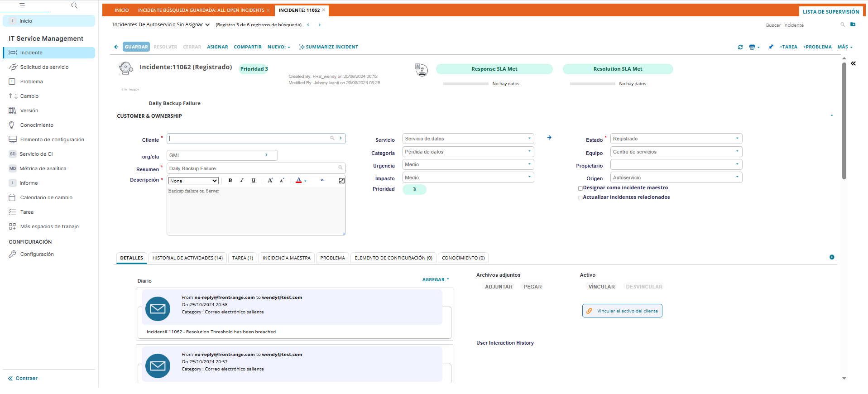
Task: Open the paragraph style None dropdown
Action: click(193, 181)
